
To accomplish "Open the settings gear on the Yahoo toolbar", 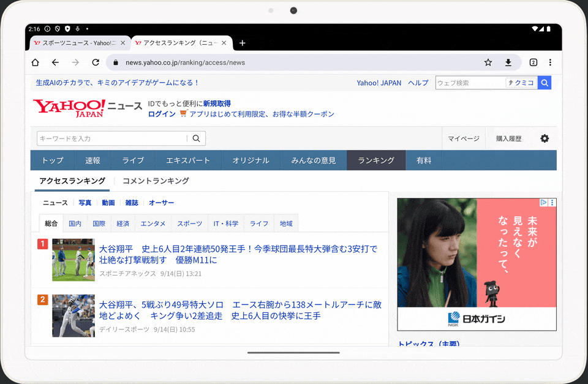I will [x=545, y=138].
